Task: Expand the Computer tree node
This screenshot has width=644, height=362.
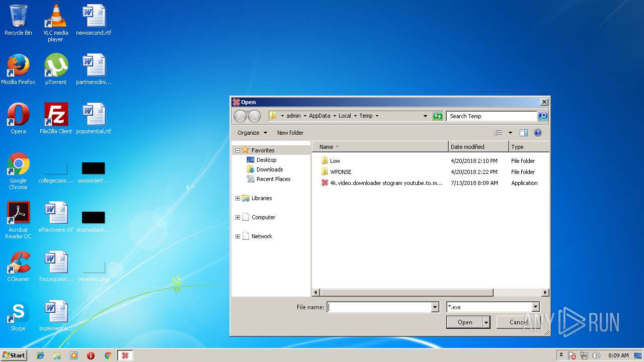Action: click(x=237, y=217)
